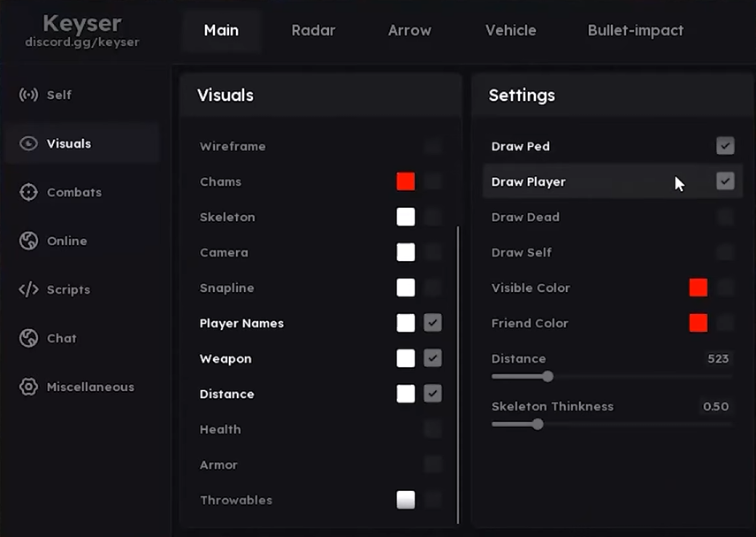756x537 pixels.
Task: Toggle the Draw Dead checkbox
Action: 725,217
